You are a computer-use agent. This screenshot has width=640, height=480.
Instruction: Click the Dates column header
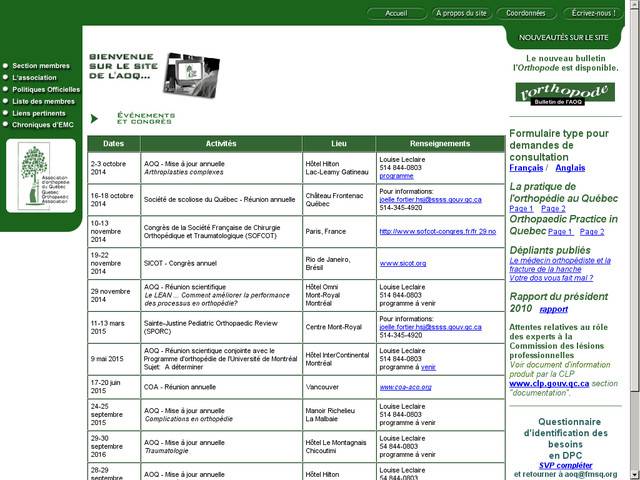click(x=114, y=144)
